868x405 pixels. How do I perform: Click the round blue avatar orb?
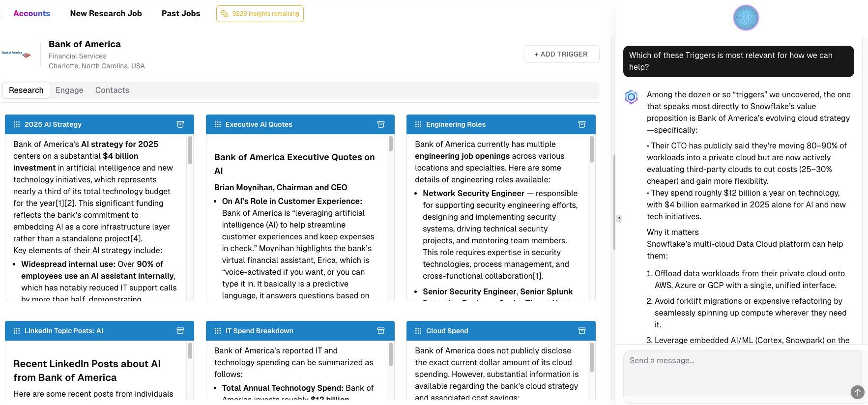point(746,18)
